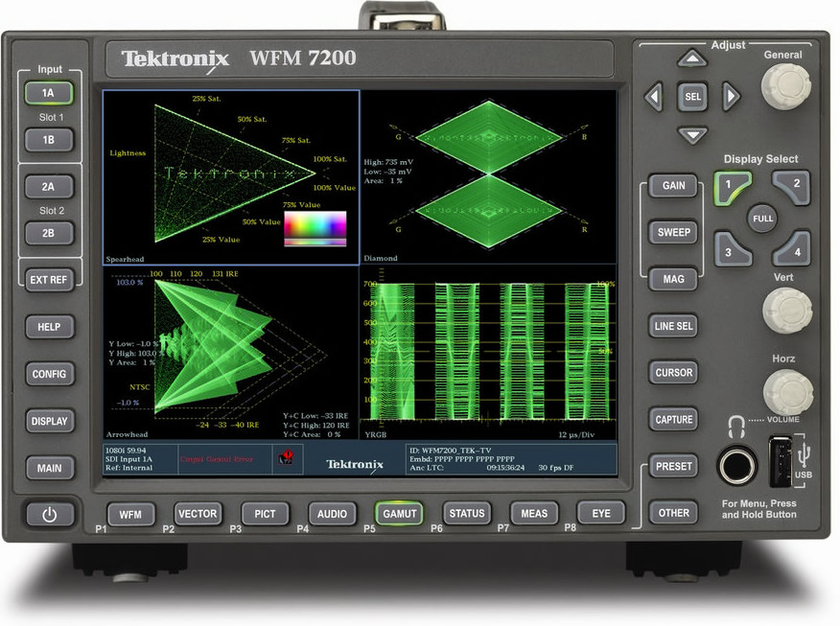Click the SWEEP button

pos(673,232)
